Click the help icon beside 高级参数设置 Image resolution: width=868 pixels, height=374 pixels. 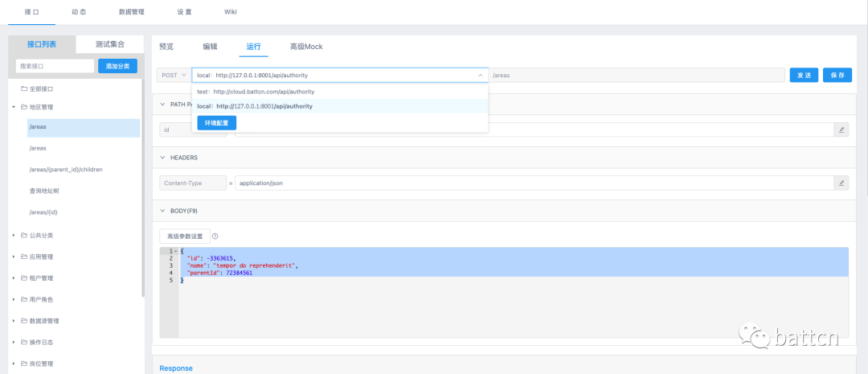coord(215,236)
